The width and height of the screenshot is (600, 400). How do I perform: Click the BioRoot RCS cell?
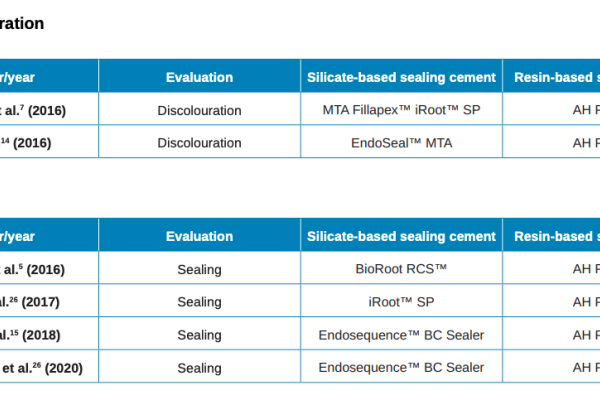[401, 269]
